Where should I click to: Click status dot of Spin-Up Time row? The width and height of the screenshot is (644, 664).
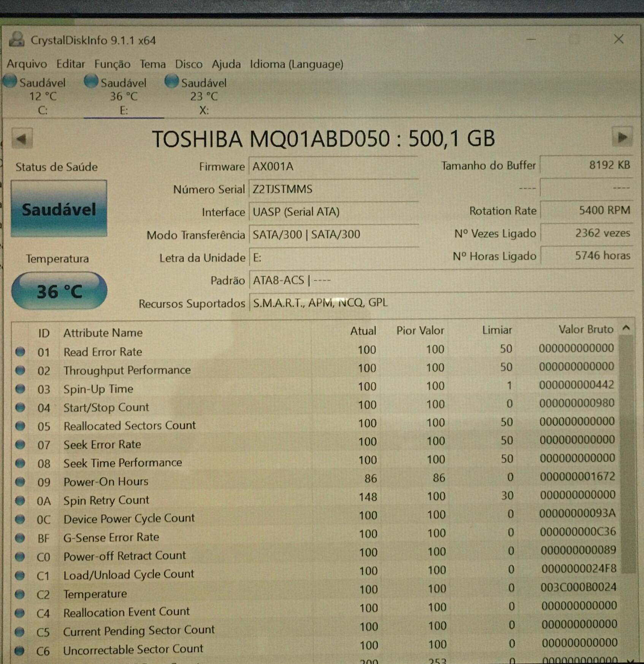tap(20, 389)
